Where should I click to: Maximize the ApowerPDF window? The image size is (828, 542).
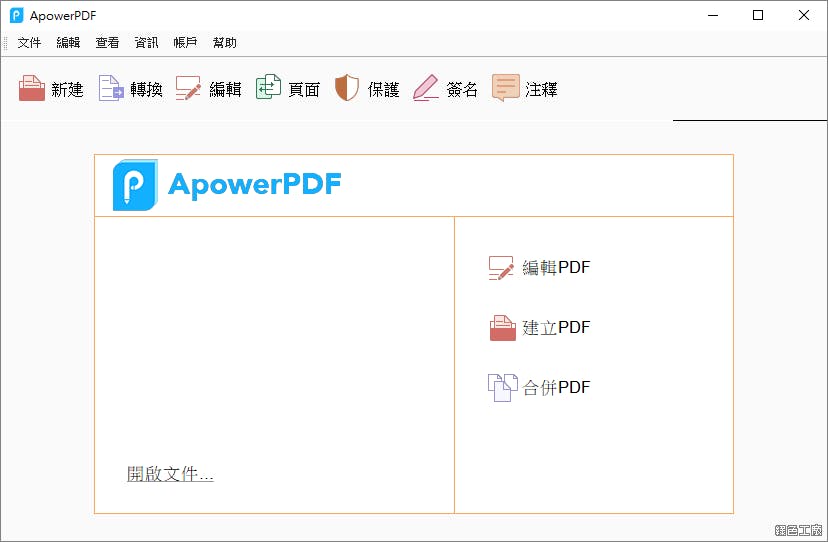[x=758, y=15]
